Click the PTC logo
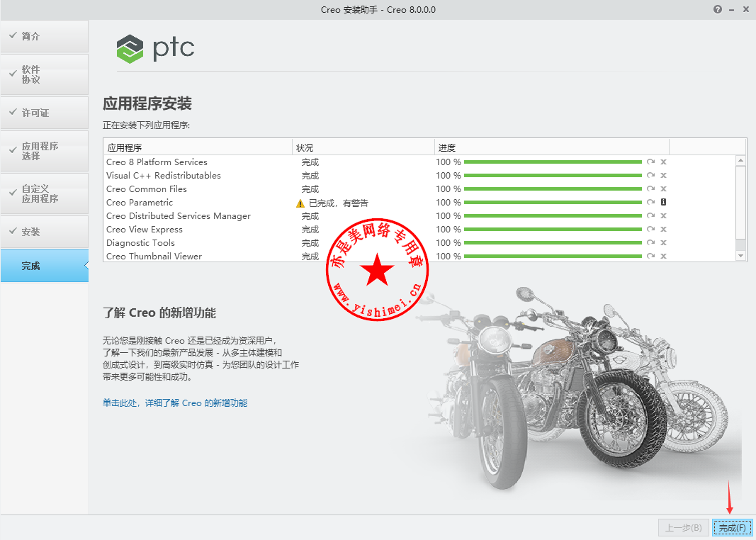The height and width of the screenshot is (540, 756). coord(155,48)
